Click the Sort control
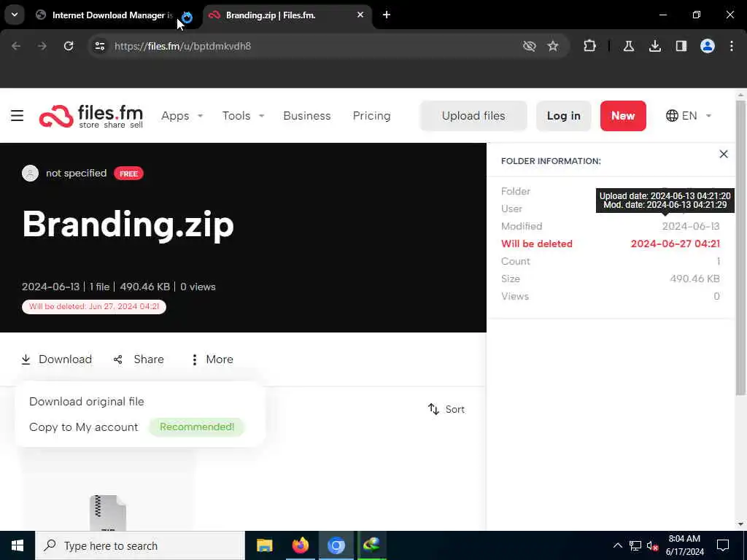The height and width of the screenshot is (560, 747). [446, 409]
